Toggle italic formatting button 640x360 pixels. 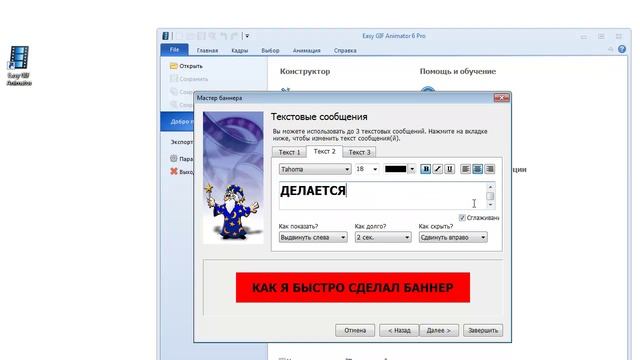coord(438,169)
